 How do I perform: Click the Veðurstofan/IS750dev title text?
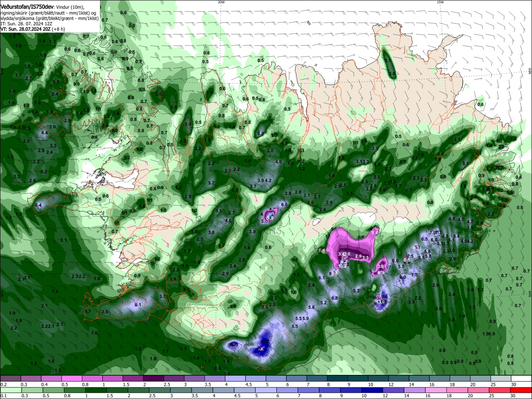(x=27, y=7)
